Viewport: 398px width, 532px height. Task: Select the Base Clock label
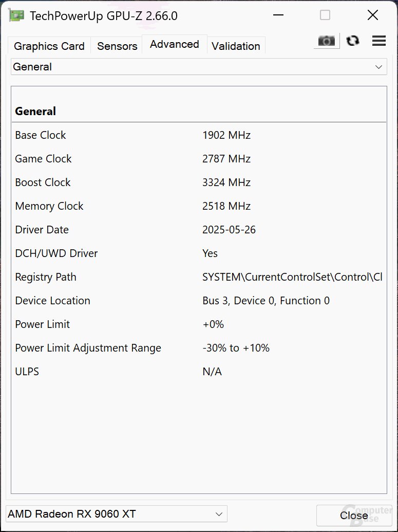click(41, 135)
